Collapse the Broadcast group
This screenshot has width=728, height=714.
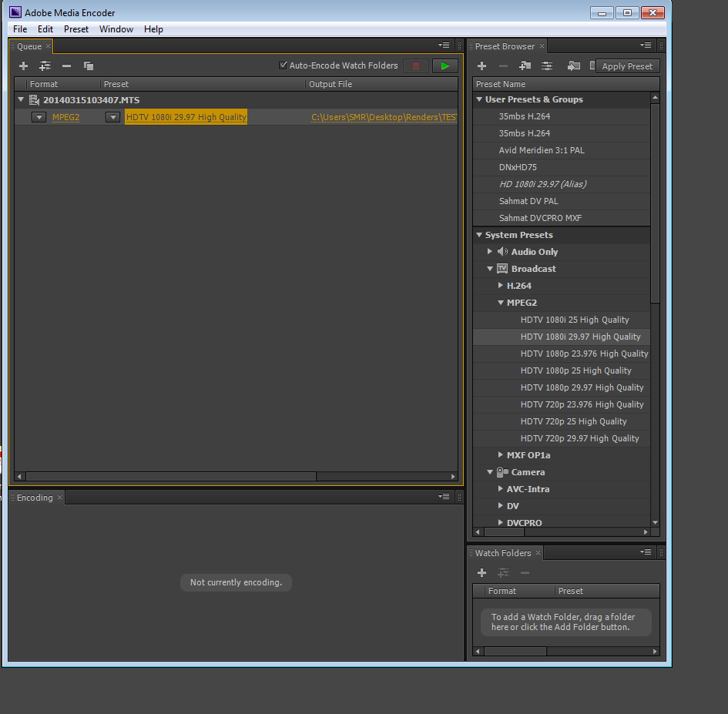click(x=490, y=268)
